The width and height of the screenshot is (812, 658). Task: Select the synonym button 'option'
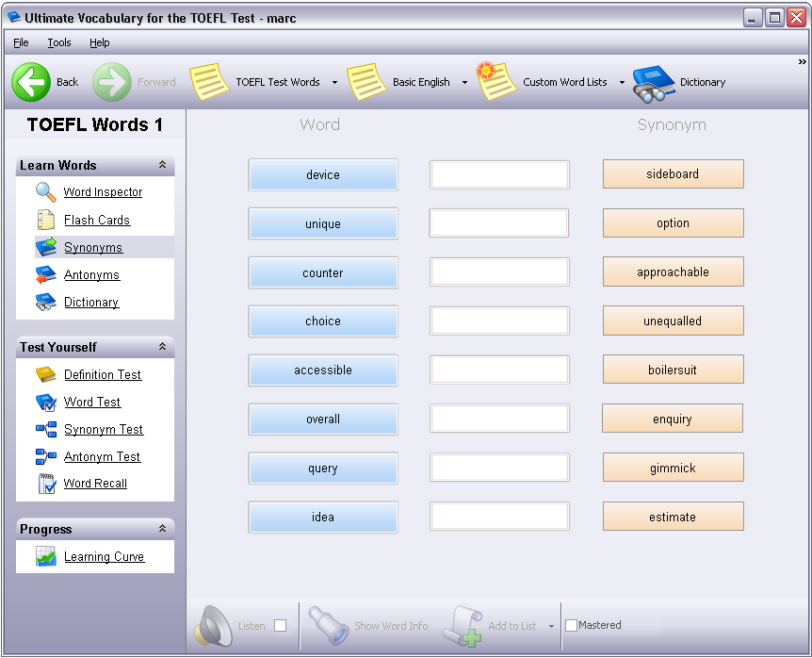click(674, 222)
